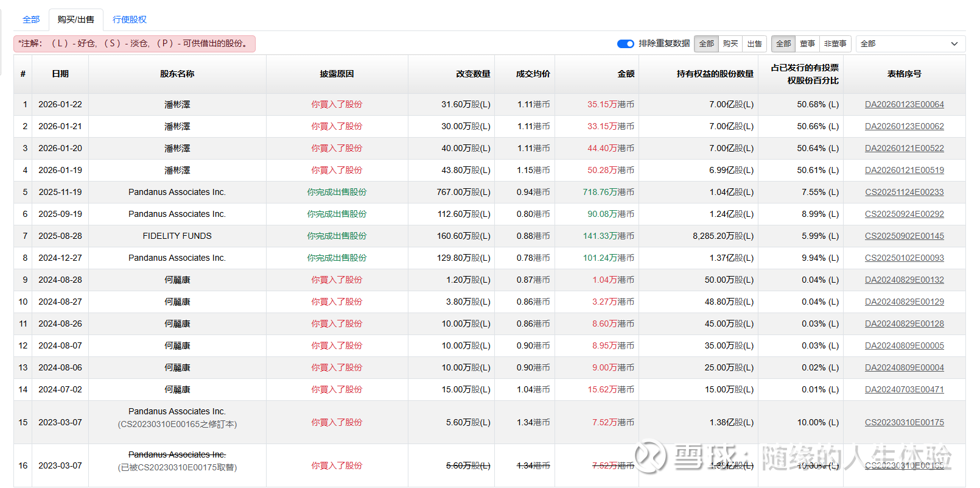Toggle the 排除重复数据 switch
This screenshot has height=488, width=980.
point(625,44)
